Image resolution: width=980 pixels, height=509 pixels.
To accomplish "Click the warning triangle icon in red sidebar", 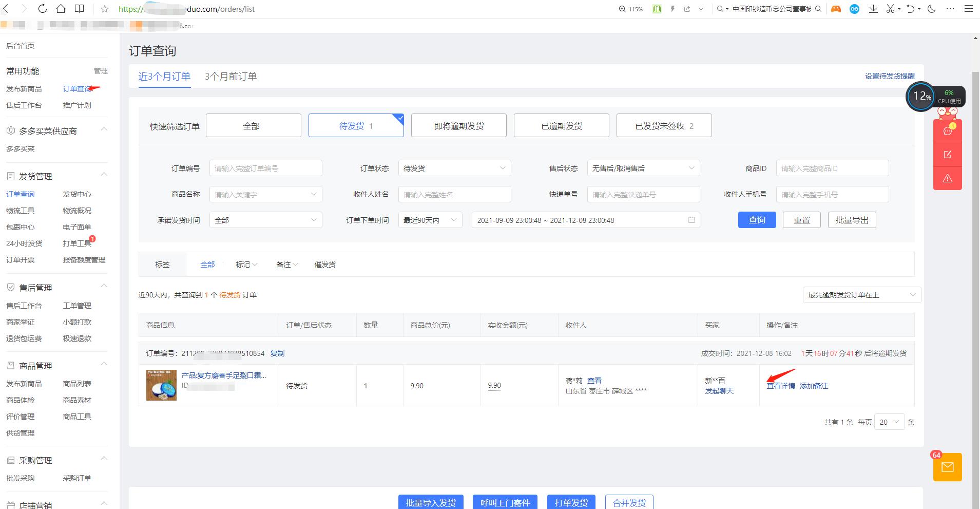I will [947, 178].
